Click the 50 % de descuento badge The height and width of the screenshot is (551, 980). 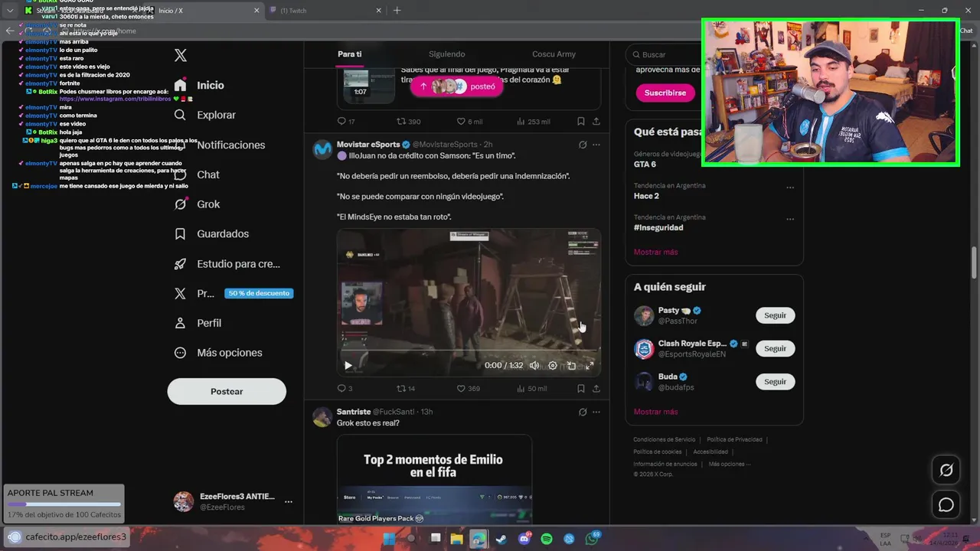[259, 293]
